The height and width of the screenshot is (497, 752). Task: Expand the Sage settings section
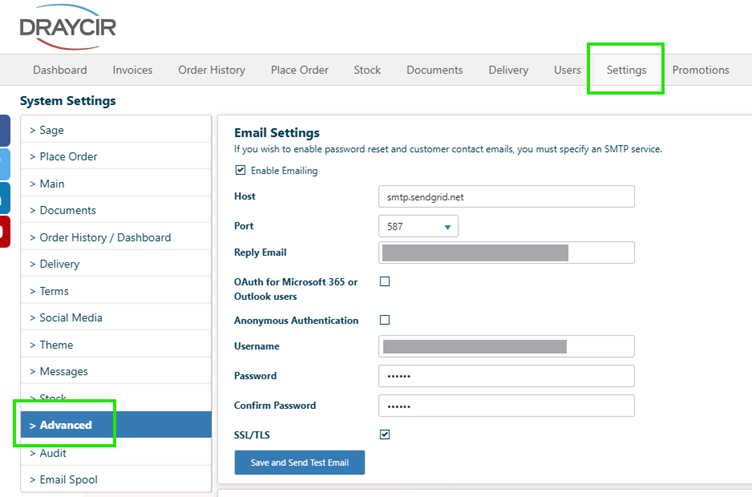[x=116, y=130]
